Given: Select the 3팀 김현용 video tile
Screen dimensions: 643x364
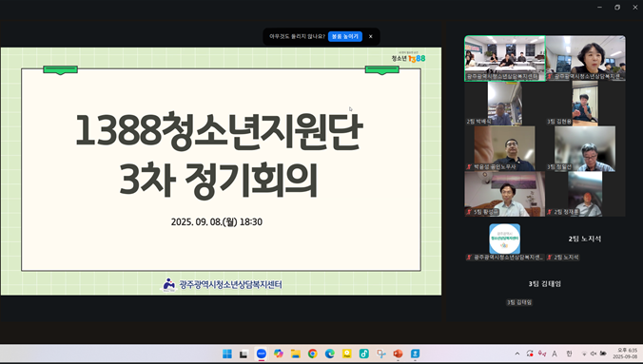Looking at the screenshot, I should point(585,103).
